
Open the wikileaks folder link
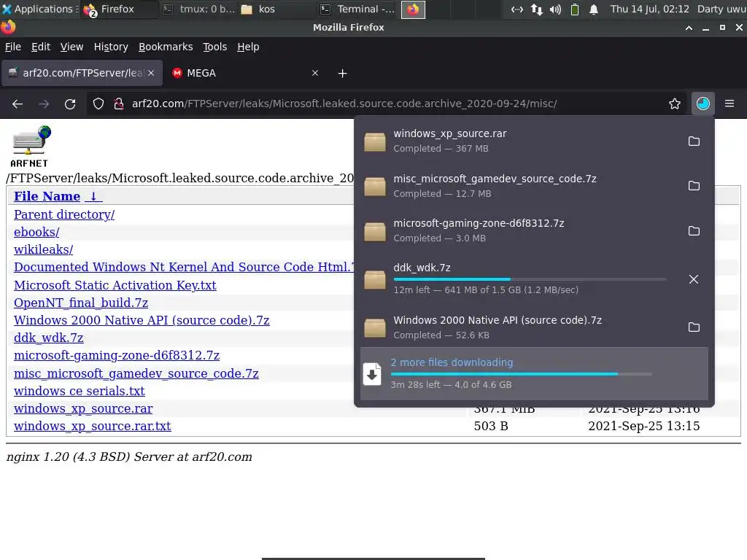[43, 249]
